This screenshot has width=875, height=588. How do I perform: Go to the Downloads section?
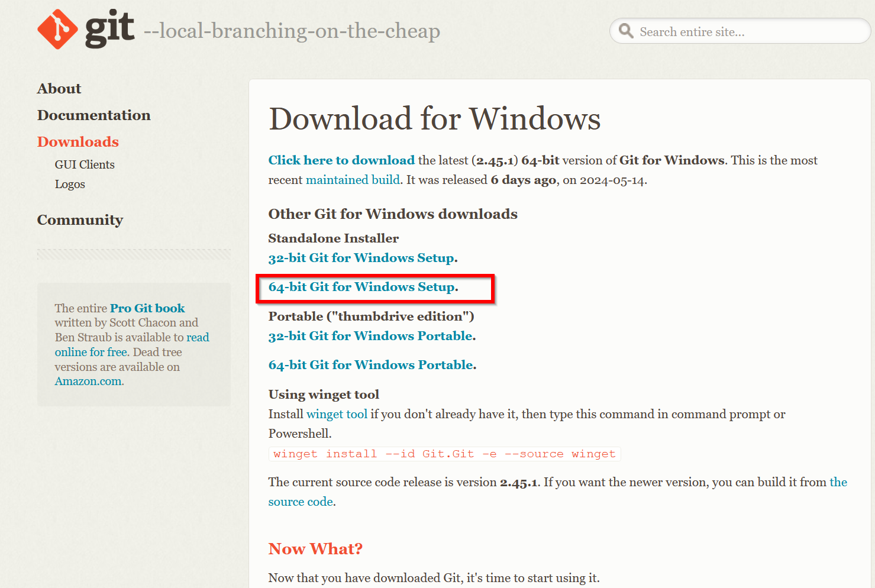[78, 142]
